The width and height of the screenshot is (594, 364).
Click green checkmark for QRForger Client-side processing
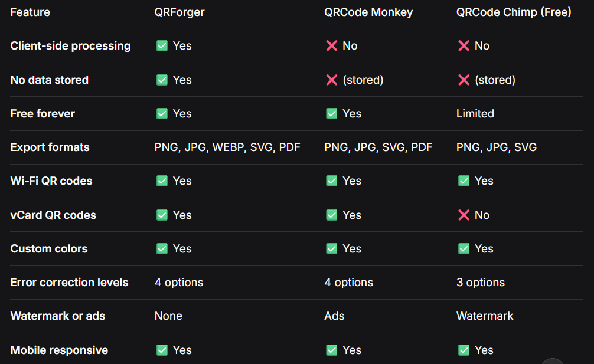click(x=162, y=46)
